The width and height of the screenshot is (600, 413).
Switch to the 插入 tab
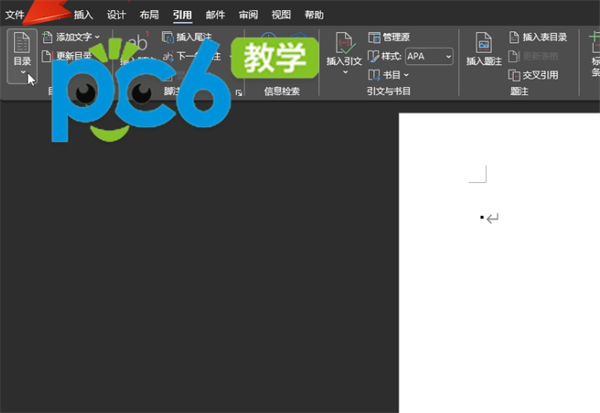[x=83, y=15]
